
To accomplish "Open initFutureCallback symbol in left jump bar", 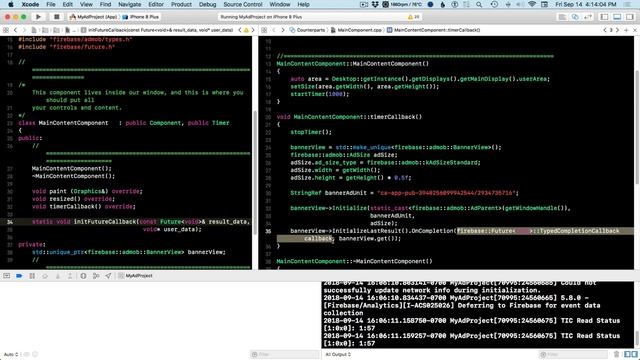I will coord(157,30).
